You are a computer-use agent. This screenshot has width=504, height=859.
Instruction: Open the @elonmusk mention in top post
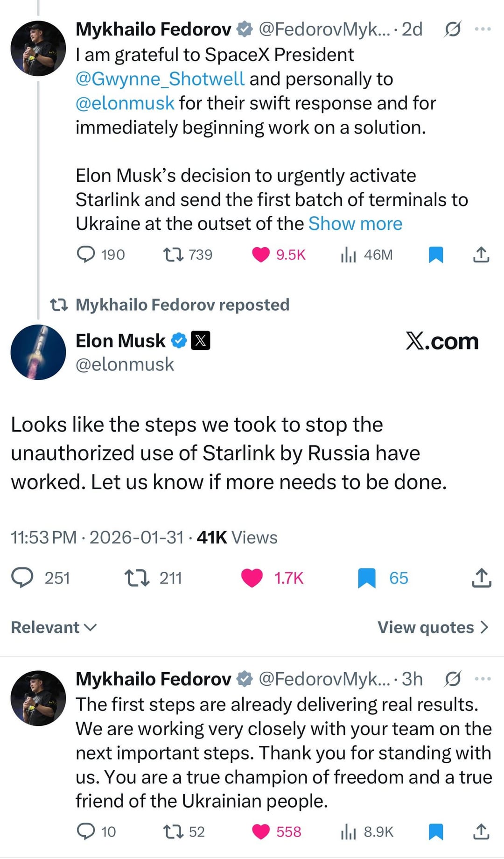point(125,103)
